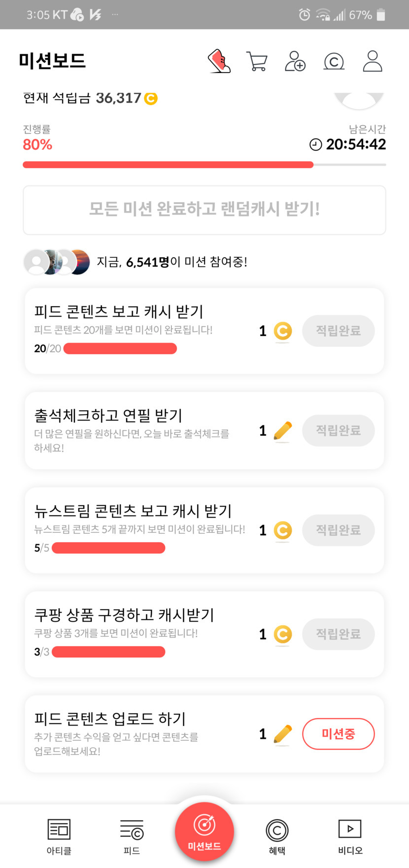The image size is (409, 868).
Task: Switch to the 피드 tab
Action: pos(132,835)
